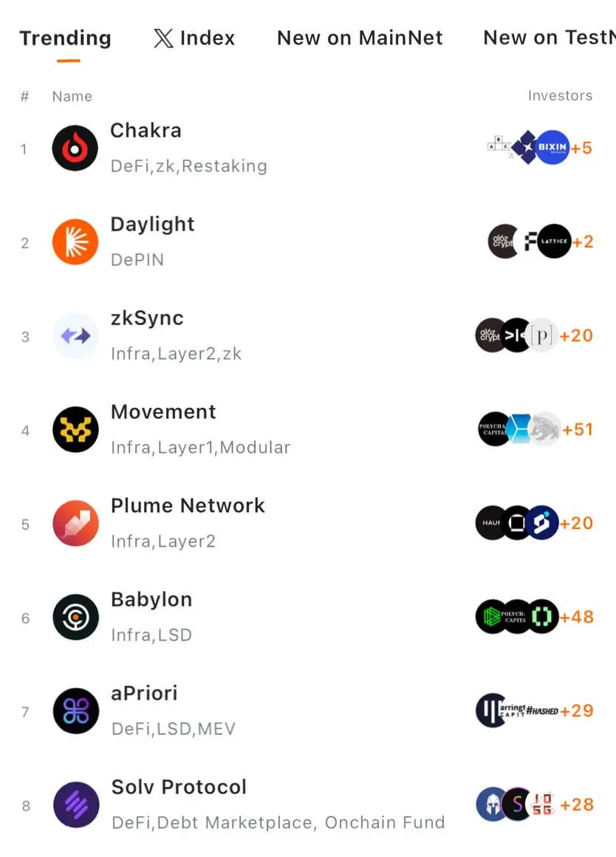Show +29 more investors for aPriori
This screenshot has height=857, width=616.
click(577, 711)
